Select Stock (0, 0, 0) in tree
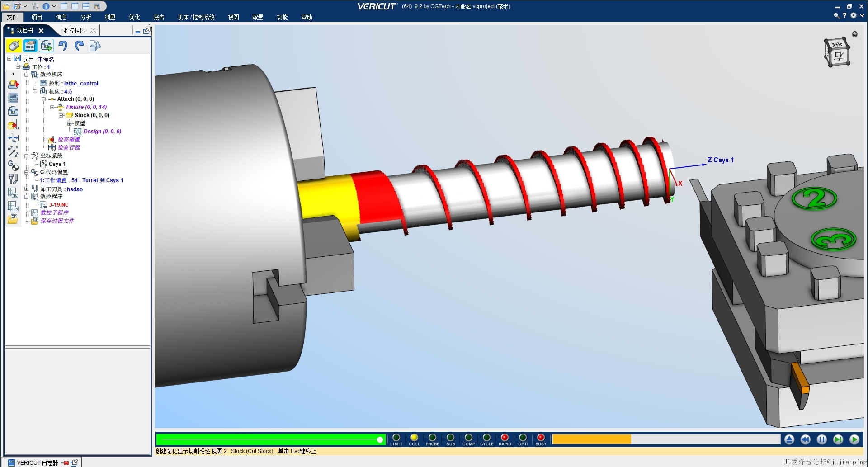The width and height of the screenshot is (868, 467). [x=92, y=115]
